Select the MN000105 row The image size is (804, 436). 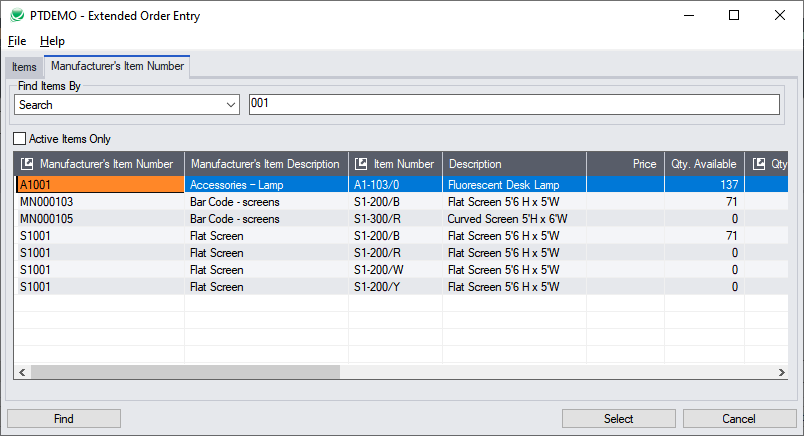[x=401, y=219]
